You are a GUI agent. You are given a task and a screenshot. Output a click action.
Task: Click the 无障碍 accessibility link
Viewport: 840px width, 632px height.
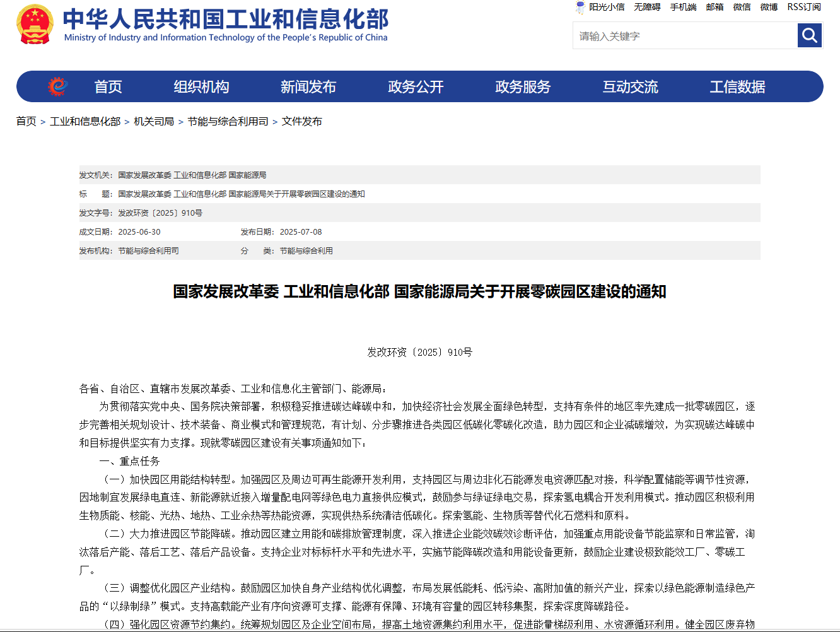tap(647, 7)
